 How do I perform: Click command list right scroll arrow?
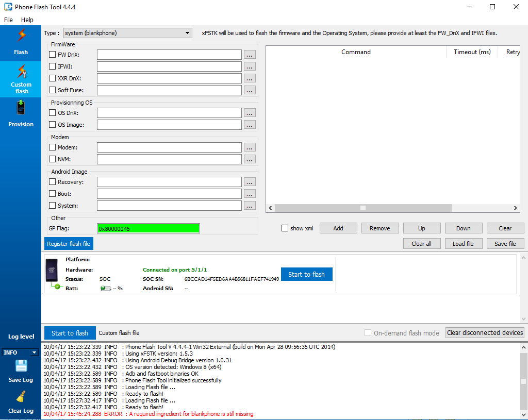click(516, 208)
